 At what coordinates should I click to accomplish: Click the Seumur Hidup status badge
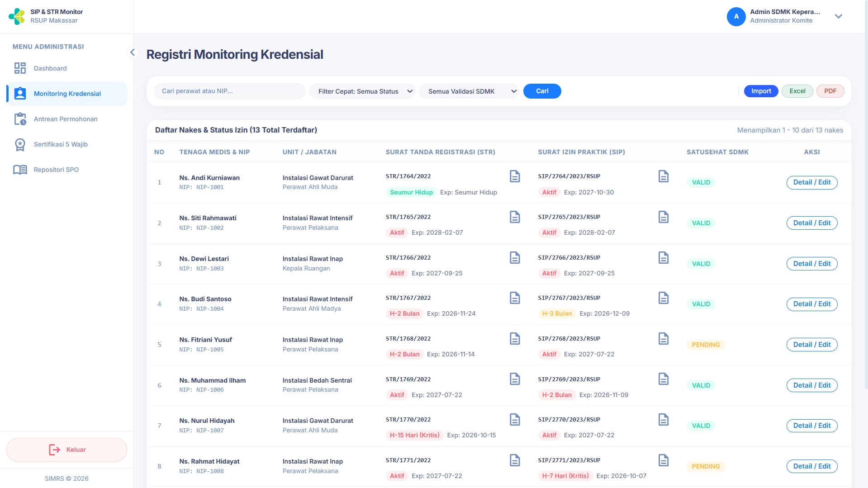point(411,192)
